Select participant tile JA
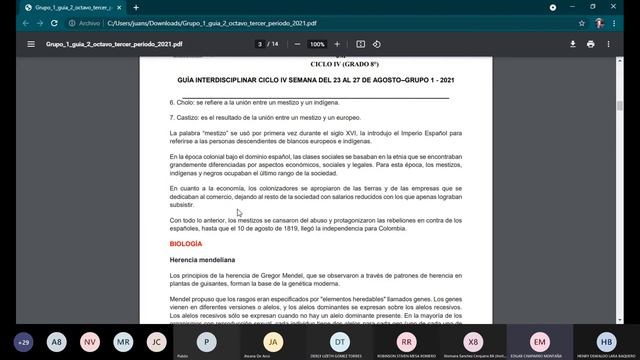Viewport: 640px width, 360px height. tap(273, 342)
